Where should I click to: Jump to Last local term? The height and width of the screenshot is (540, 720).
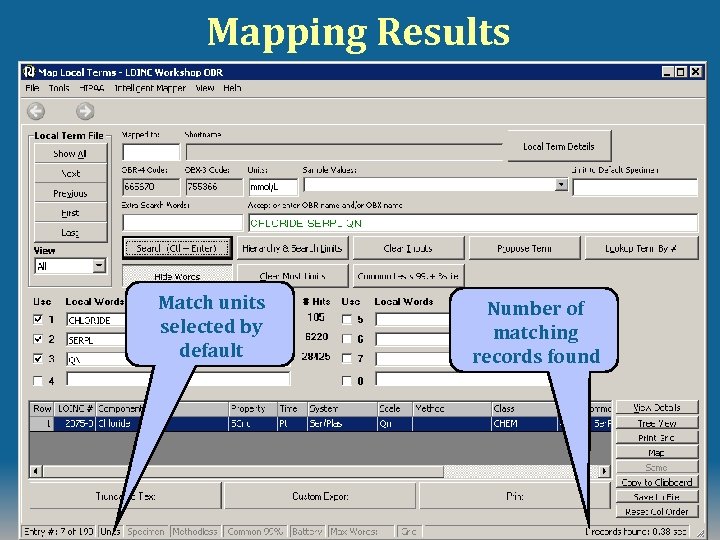click(x=70, y=233)
